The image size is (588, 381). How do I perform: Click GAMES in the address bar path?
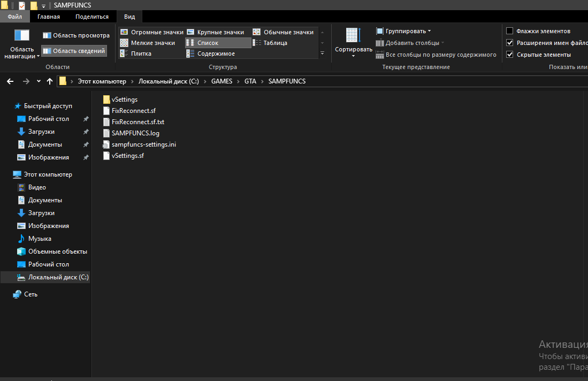click(x=222, y=81)
